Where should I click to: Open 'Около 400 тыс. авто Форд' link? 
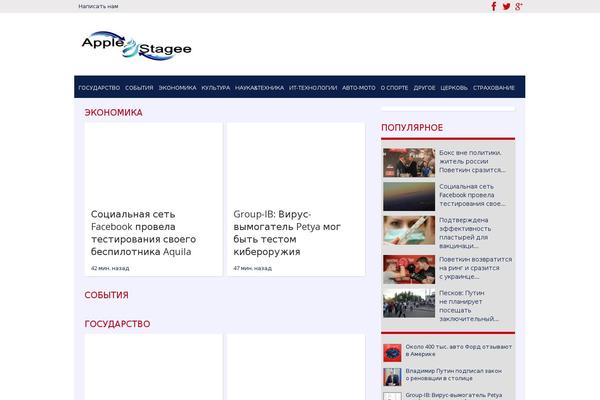coord(458,350)
